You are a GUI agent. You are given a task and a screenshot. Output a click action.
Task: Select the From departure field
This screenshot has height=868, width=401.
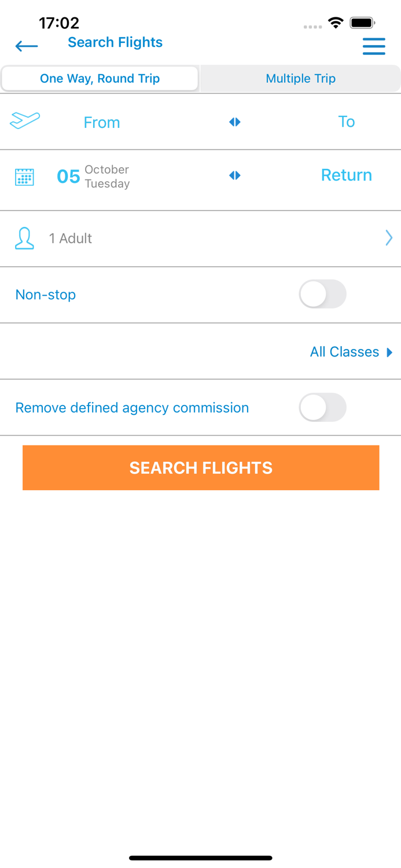point(102,122)
